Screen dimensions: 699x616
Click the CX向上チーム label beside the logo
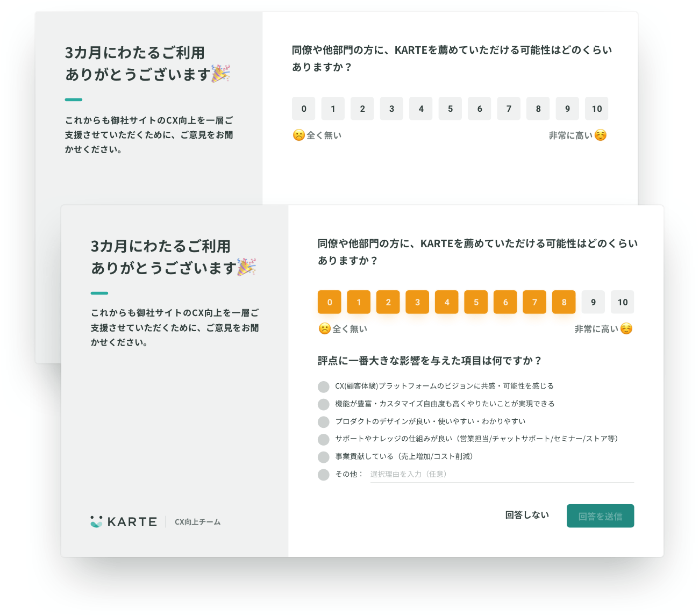pos(197,522)
